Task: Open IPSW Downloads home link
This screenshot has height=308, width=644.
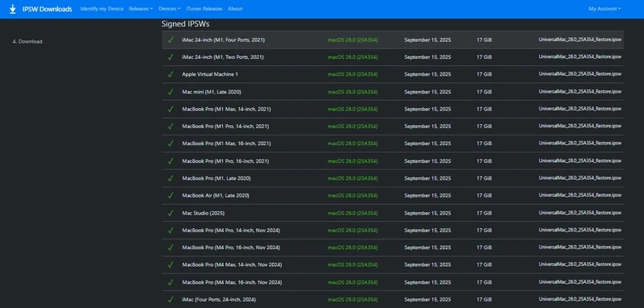Action: (47, 9)
